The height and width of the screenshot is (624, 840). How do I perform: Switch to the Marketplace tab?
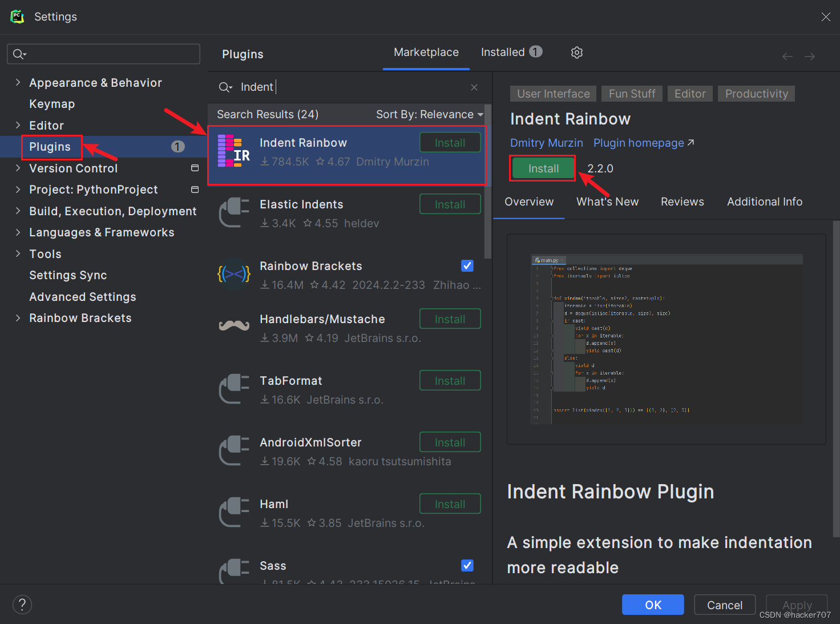[x=426, y=52]
